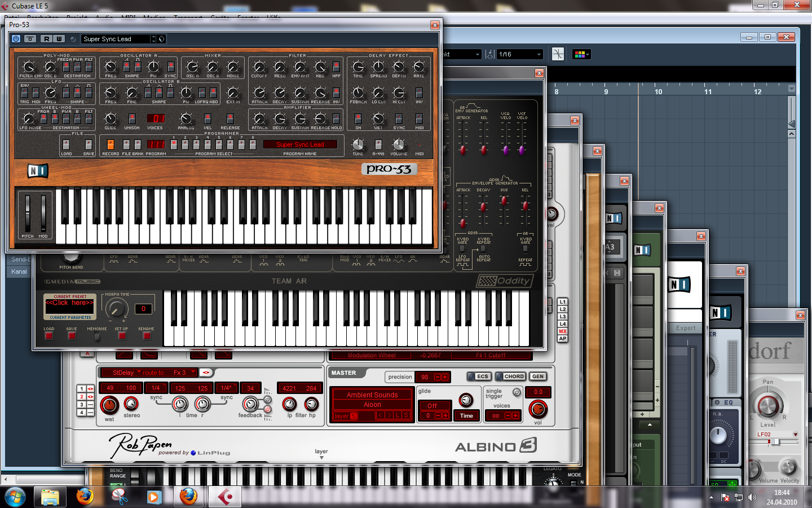Click the snap crosshair icon in toolbar
The width and height of the screenshot is (812, 508).
558,54
